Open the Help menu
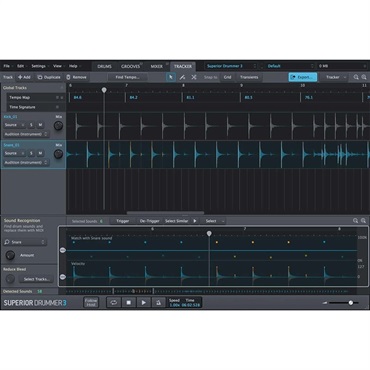370x370 pixels. coord(74,66)
